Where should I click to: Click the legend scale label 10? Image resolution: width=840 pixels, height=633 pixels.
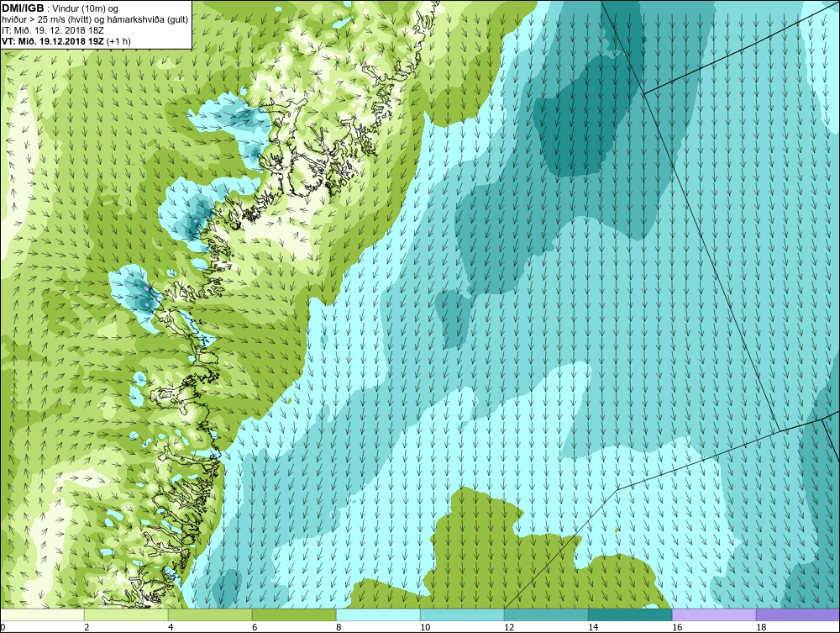tap(425, 627)
